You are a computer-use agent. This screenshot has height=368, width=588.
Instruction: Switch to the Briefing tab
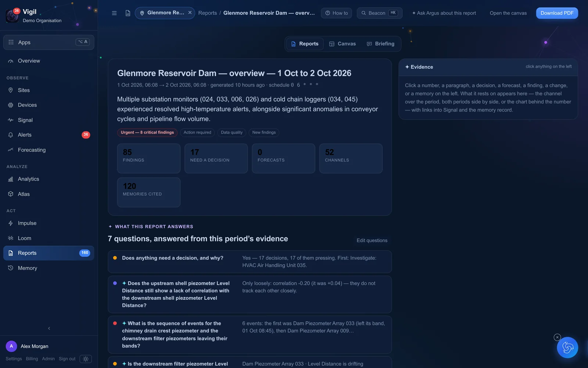point(381,44)
